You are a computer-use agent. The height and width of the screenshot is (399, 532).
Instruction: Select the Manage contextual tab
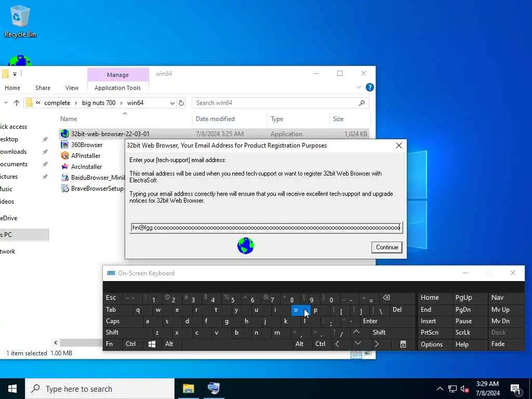pos(118,75)
